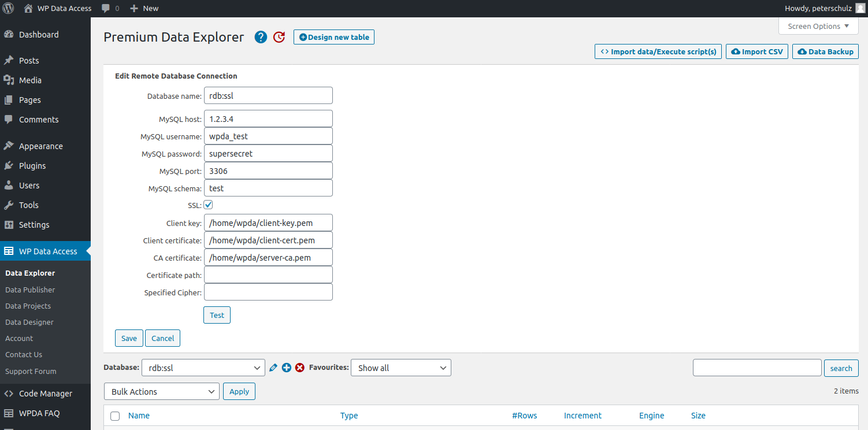Click the Data Backup button

tap(825, 51)
